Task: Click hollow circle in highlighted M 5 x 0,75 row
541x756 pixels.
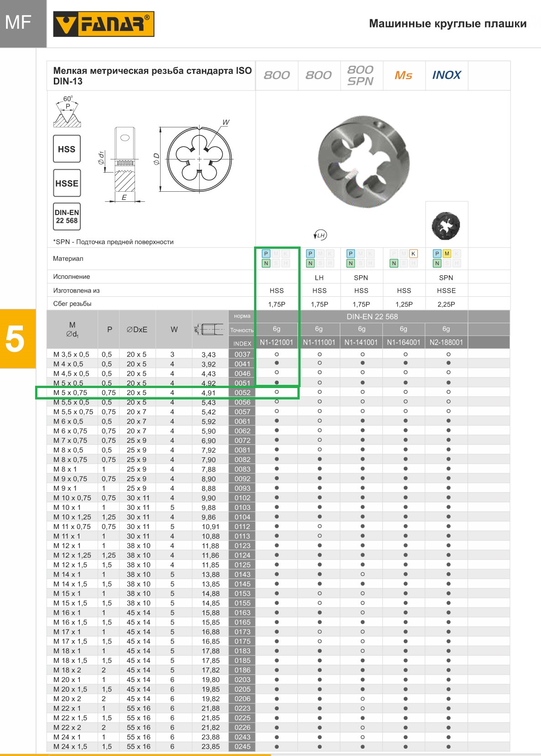Action: click(x=276, y=392)
